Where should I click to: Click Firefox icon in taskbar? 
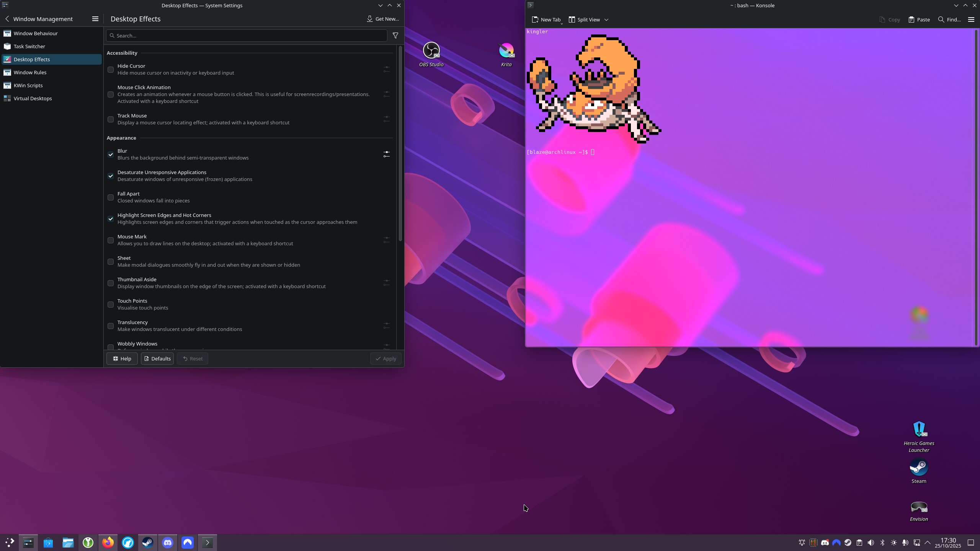tap(108, 542)
